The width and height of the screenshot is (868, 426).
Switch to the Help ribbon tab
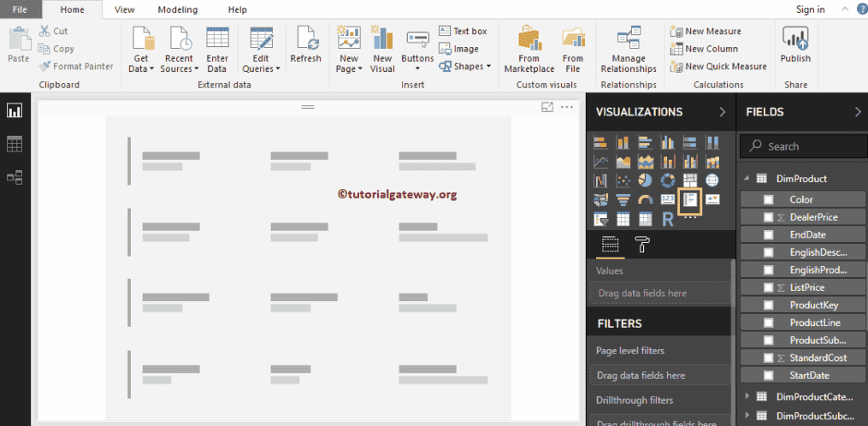238,9
